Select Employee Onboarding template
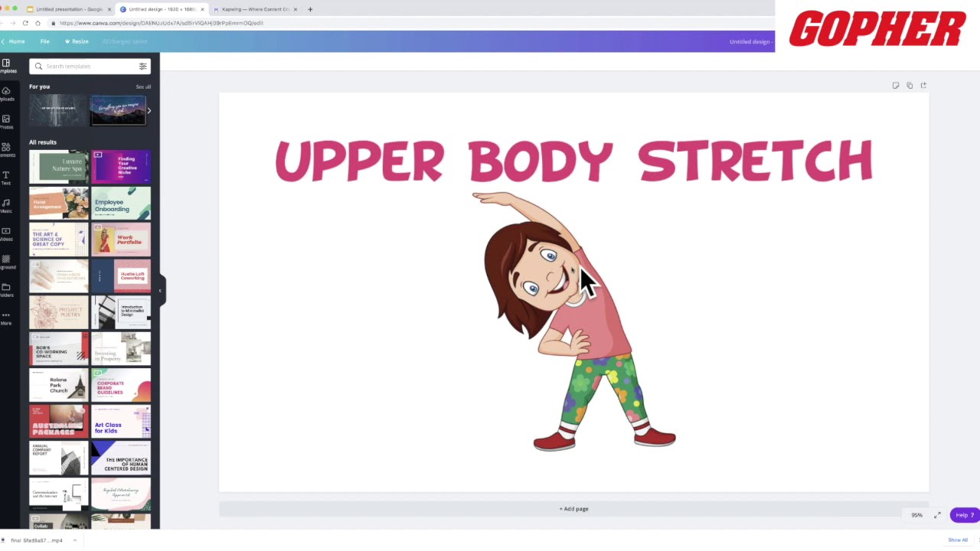Screen dimensions: 980x551 click(121, 204)
